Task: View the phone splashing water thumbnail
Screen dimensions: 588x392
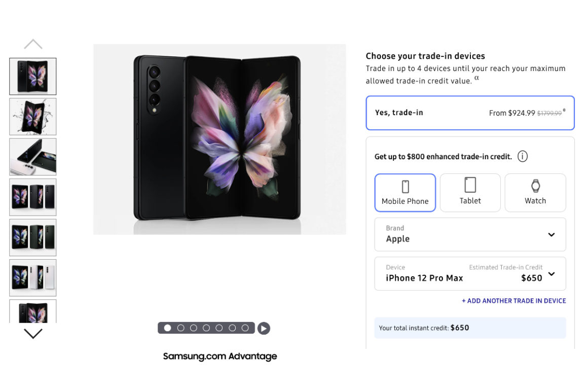Action: 33,117
